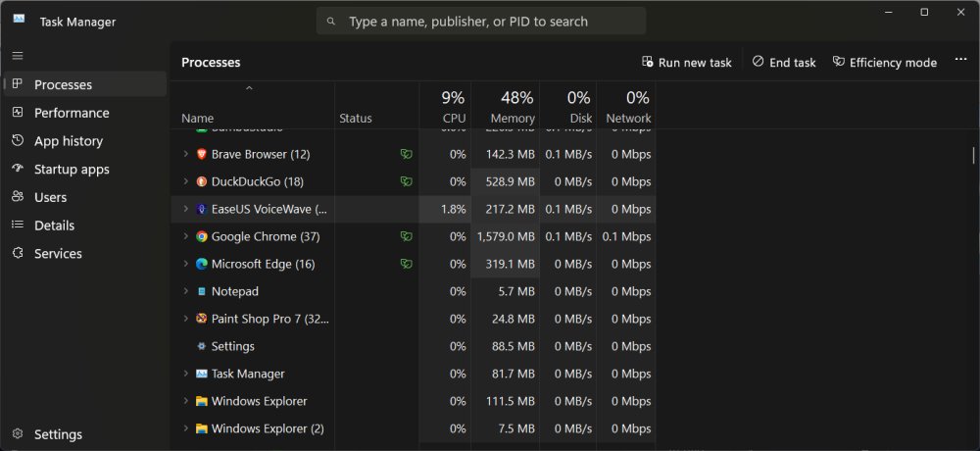The height and width of the screenshot is (451, 980).
Task: Click the Microsoft Edge process icon
Action: pos(202,264)
